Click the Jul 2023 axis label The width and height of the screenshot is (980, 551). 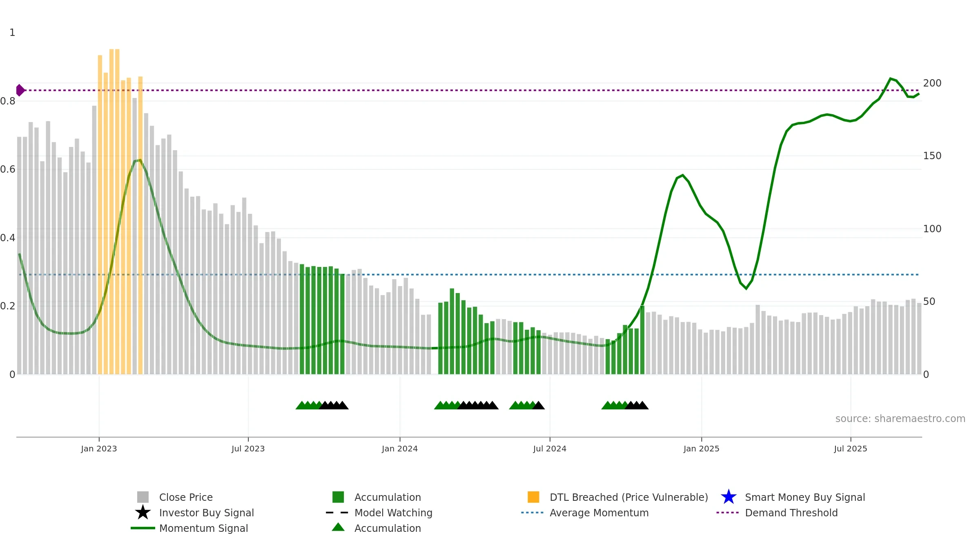(x=248, y=449)
